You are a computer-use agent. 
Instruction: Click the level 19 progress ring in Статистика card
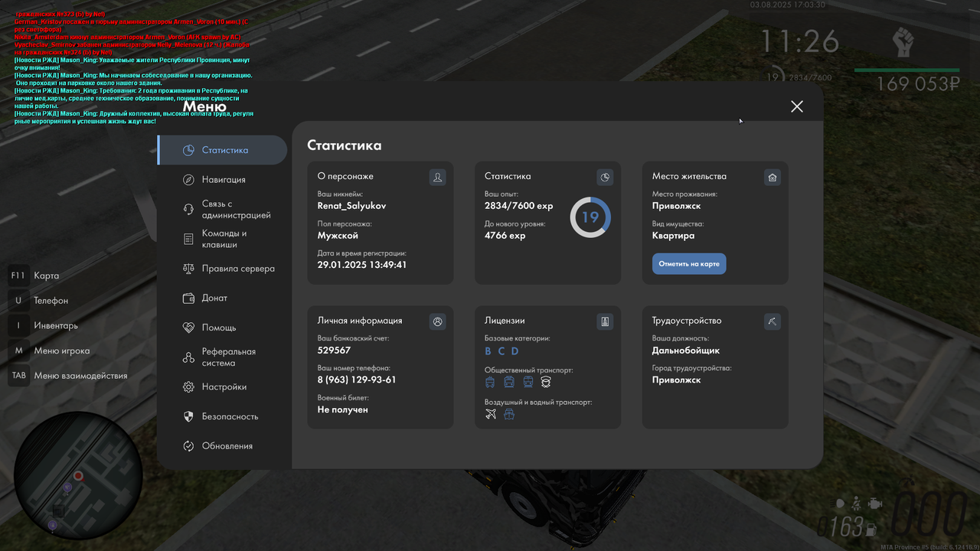pyautogui.click(x=590, y=217)
